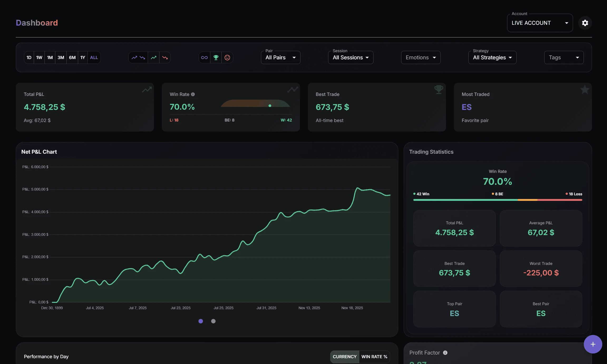Select the green upward trend filter icon
The image size is (607, 364).
(153, 57)
